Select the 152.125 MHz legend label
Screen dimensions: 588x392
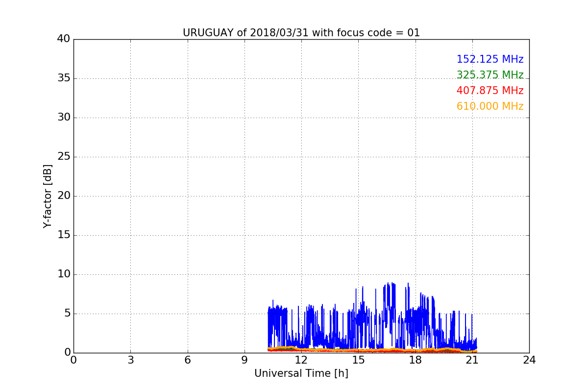point(490,59)
